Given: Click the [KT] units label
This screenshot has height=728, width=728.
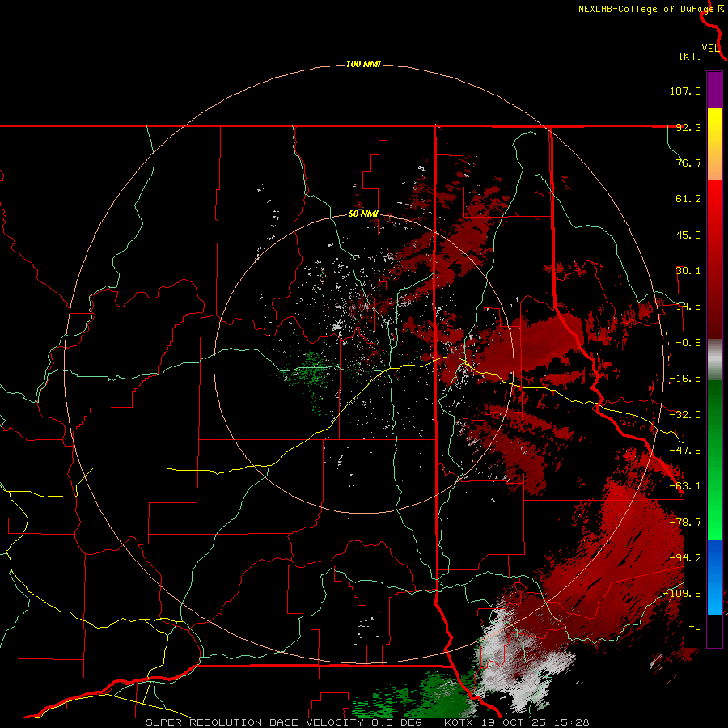Looking at the screenshot, I should point(691,56).
